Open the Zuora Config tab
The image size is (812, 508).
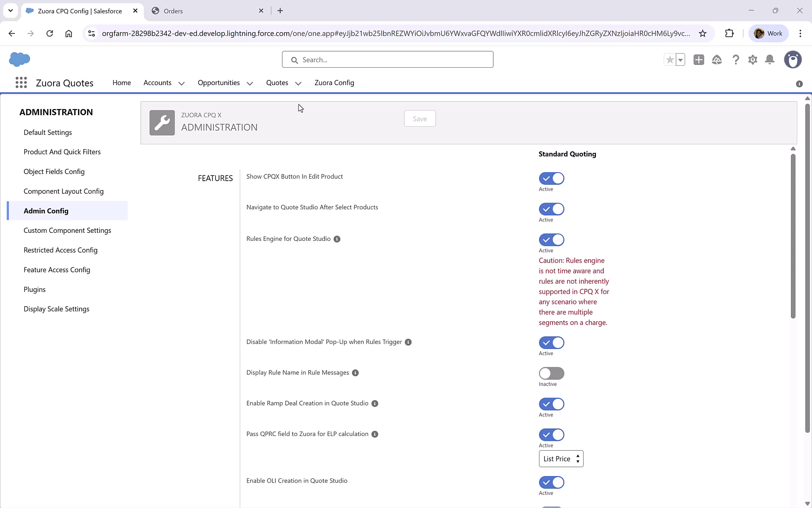click(x=334, y=83)
